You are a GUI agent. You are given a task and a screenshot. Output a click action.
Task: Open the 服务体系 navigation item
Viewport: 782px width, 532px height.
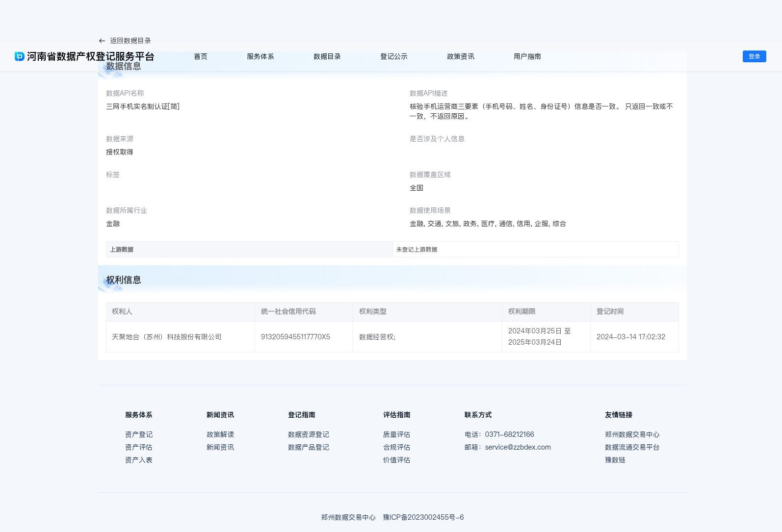(x=261, y=56)
